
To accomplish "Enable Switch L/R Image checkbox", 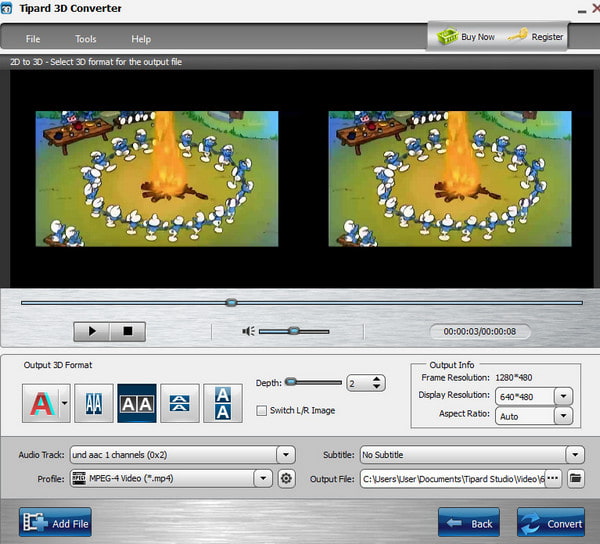I will click(x=261, y=410).
